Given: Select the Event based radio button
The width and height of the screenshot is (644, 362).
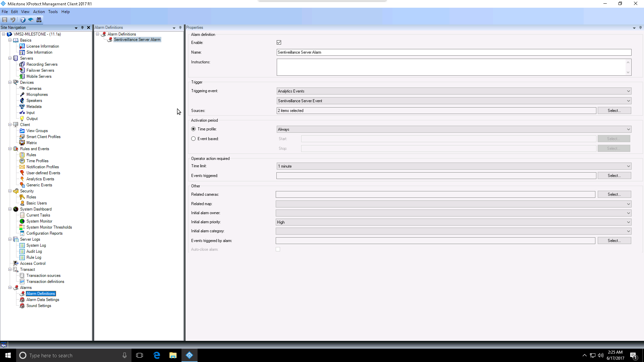Looking at the screenshot, I should pos(194,139).
